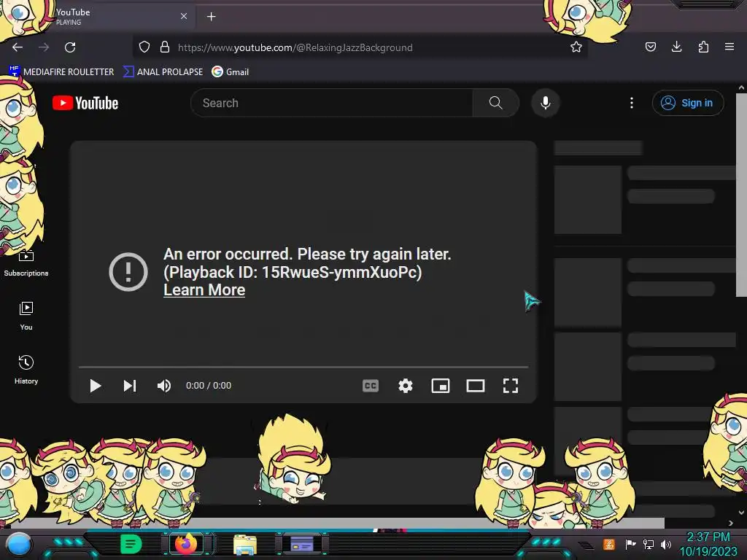Viewport: 747px width, 560px height.
Task: View site security padlock info
Action: click(x=165, y=47)
